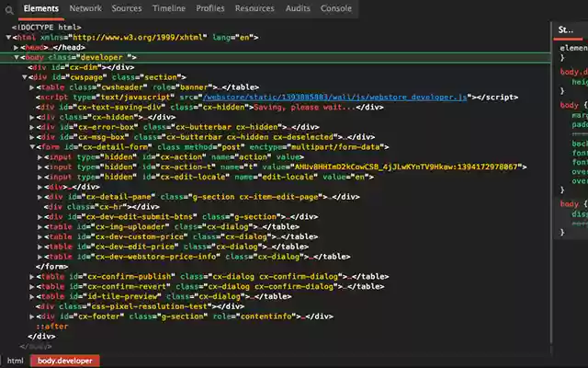Expand the cwsheader table node

(x=32, y=87)
